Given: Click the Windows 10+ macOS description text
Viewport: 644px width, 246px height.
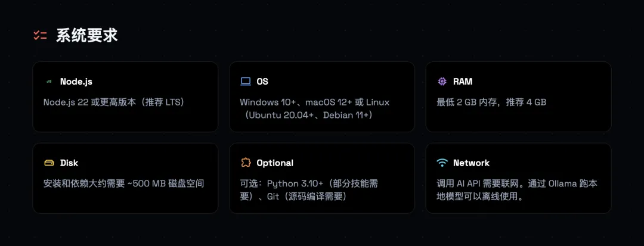Looking at the screenshot, I should coord(314,108).
